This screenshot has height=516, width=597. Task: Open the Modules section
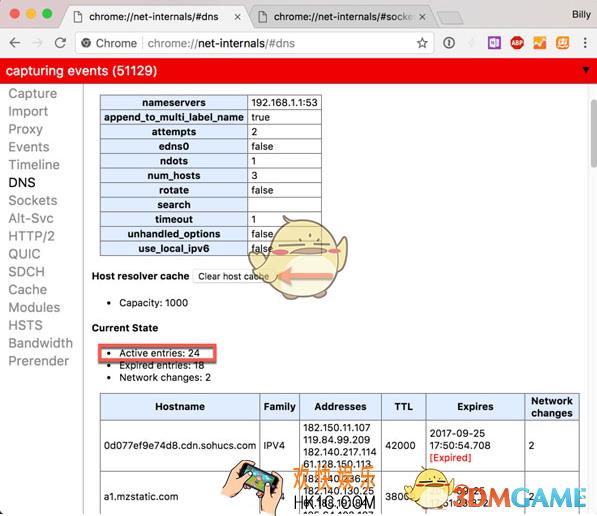tap(34, 308)
